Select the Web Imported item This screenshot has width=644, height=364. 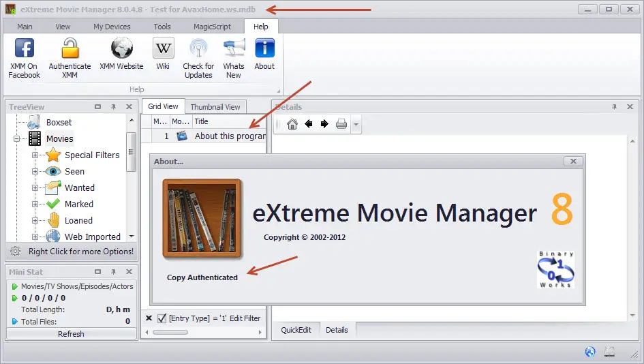click(93, 237)
